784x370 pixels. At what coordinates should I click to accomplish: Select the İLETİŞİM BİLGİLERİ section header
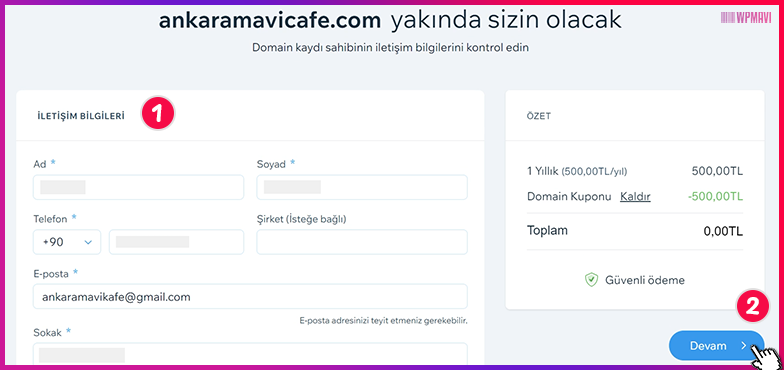pyautogui.click(x=81, y=116)
